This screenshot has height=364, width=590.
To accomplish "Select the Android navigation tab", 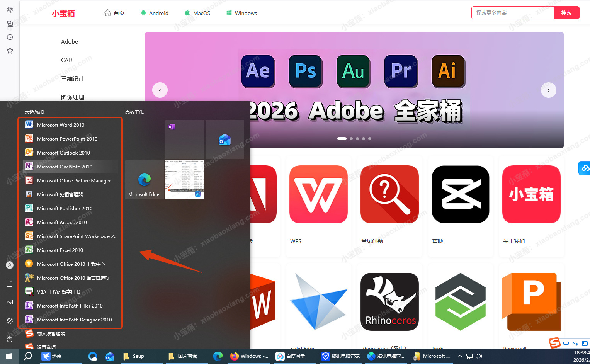I will [x=154, y=13].
